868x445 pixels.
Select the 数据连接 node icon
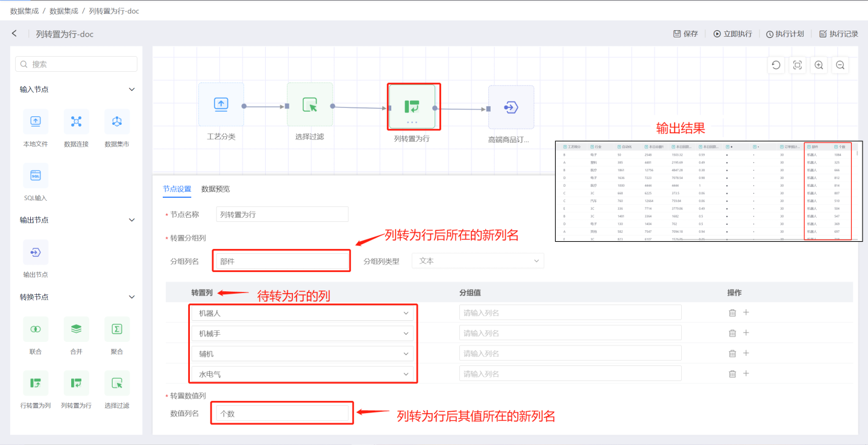point(76,122)
